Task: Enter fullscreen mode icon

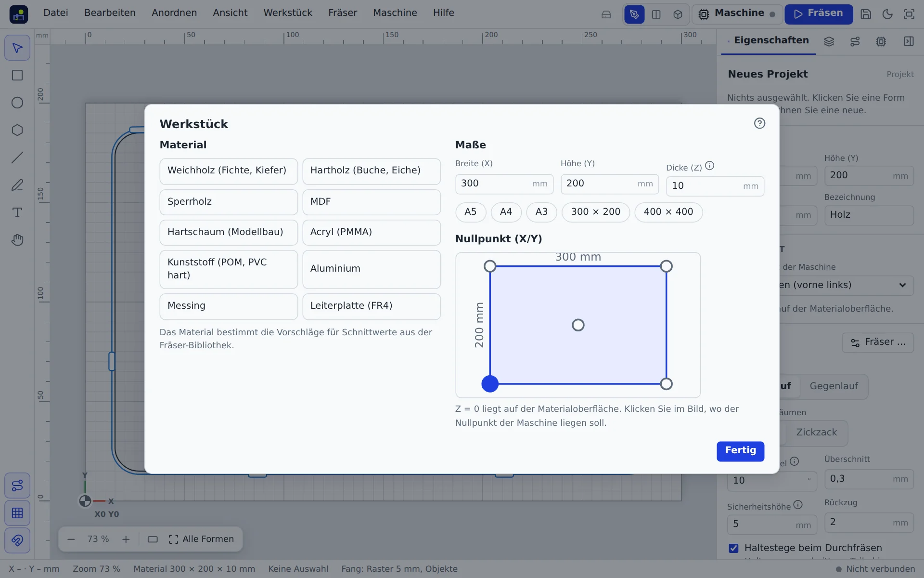Action: [909, 14]
